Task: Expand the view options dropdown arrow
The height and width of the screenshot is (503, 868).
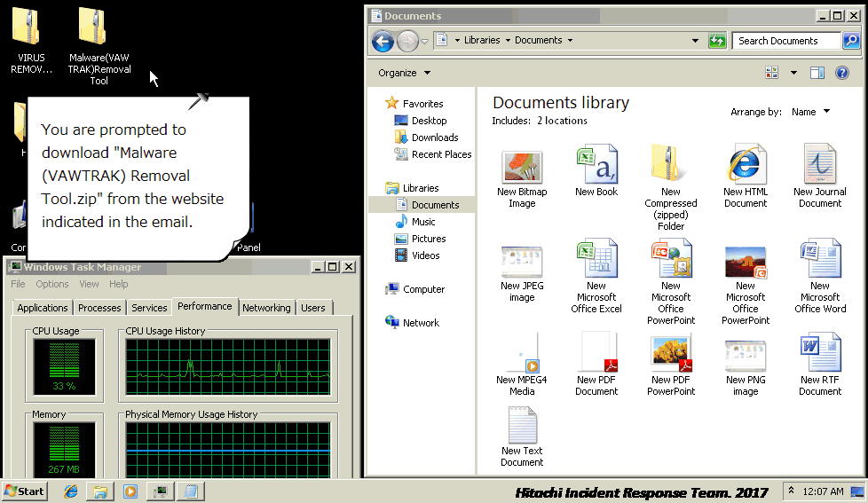Action: tap(793, 73)
